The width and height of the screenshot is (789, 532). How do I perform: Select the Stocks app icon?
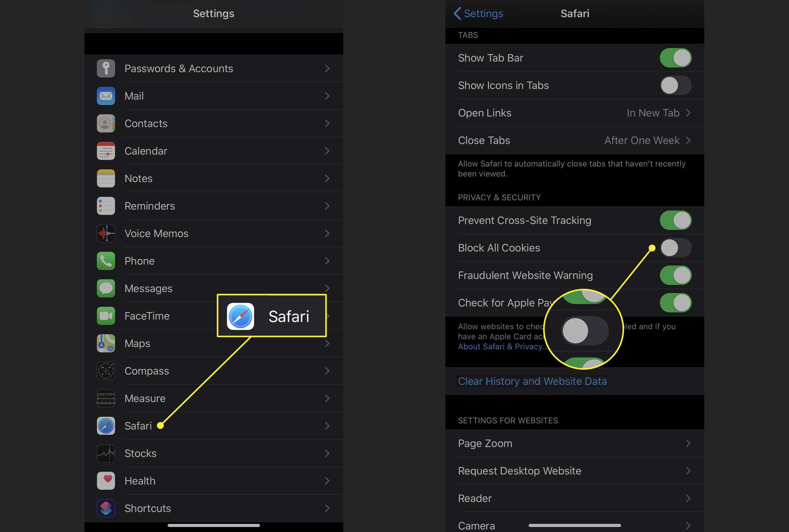pyautogui.click(x=106, y=453)
